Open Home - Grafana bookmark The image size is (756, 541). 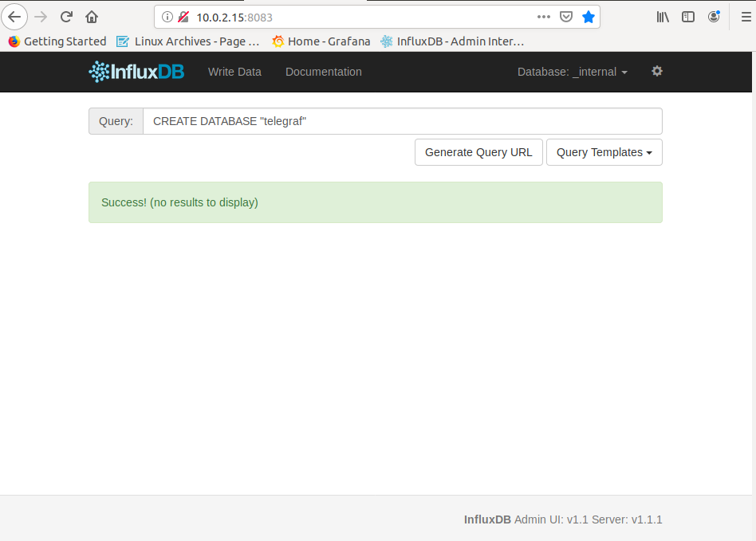pyautogui.click(x=321, y=41)
